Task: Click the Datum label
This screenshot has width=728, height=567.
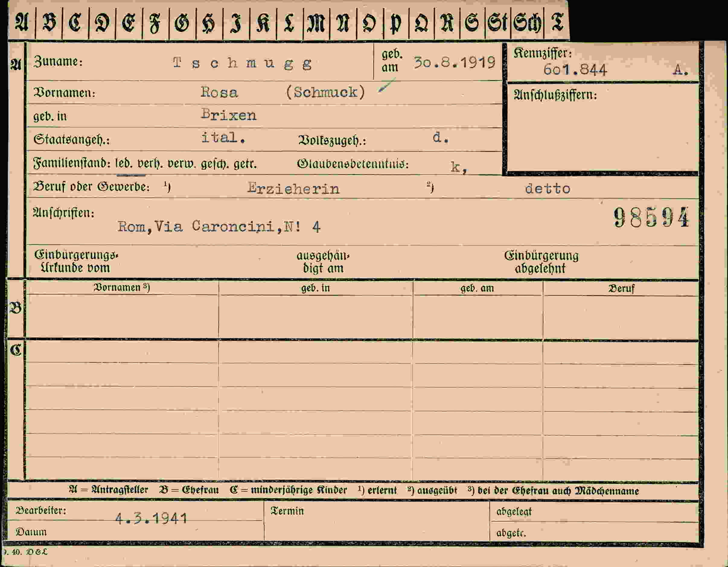Action: click(31, 532)
